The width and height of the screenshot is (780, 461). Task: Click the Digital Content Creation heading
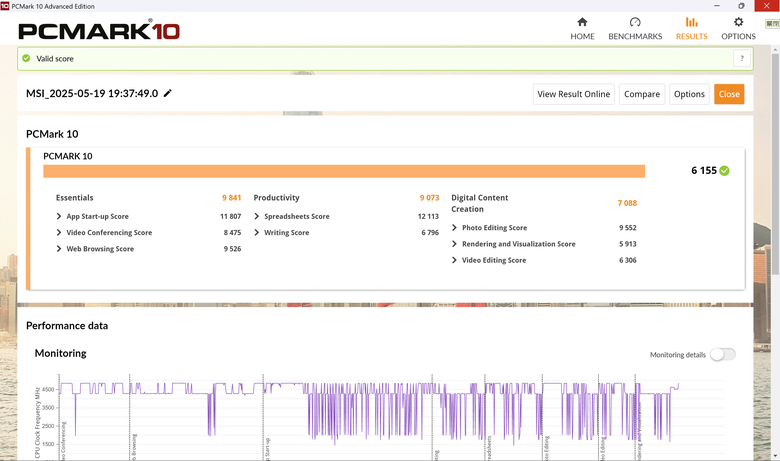pyautogui.click(x=480, y=203)
